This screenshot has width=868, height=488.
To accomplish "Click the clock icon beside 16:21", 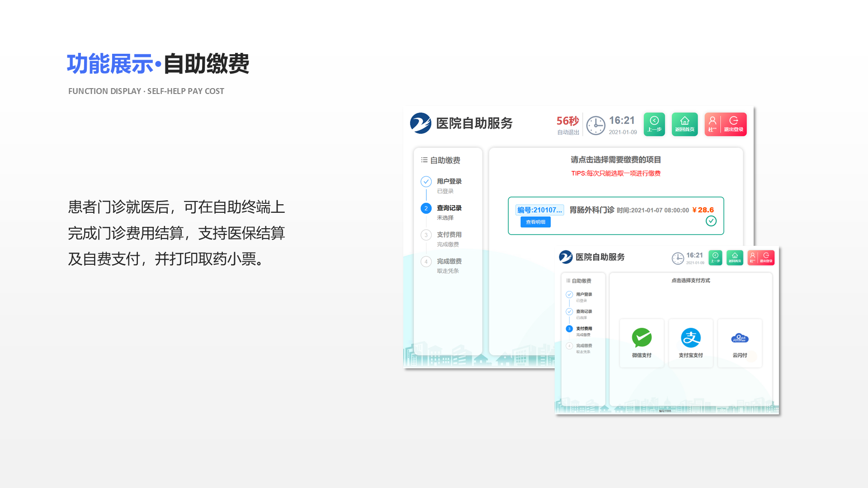I will pyautogui.click(x=596, y=125).
